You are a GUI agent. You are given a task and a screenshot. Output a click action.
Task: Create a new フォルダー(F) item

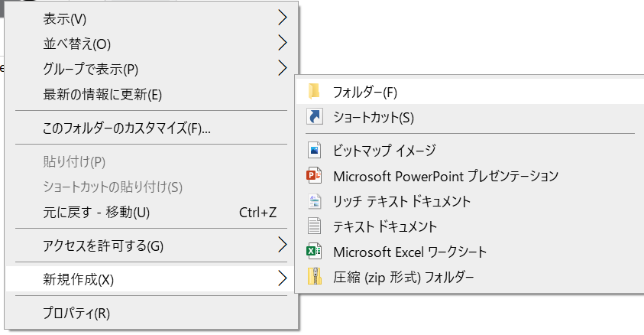point(365,92)
